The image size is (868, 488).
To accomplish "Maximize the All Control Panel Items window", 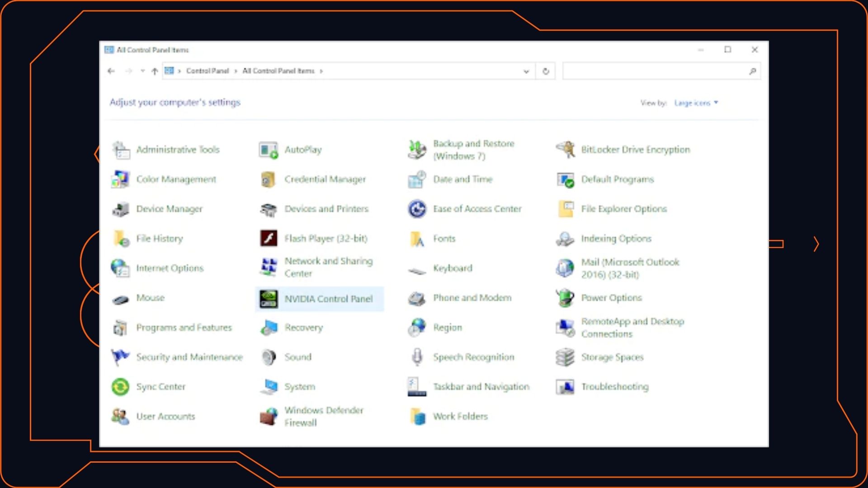I will tap(728, 50).
